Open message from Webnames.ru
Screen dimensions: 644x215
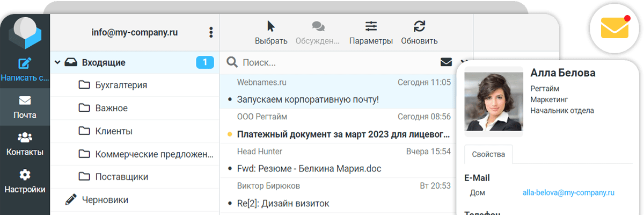pyautogui.click(x=338, y=91)
